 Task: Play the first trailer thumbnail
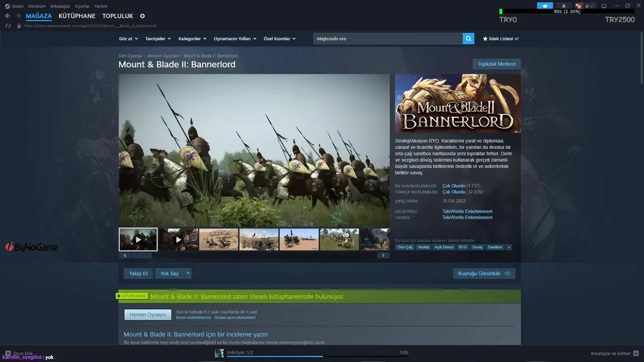[x=138, y=239]
